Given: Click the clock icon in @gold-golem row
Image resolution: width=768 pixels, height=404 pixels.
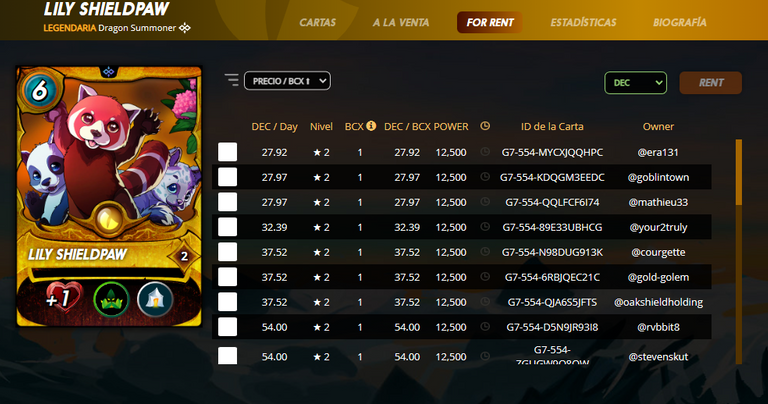Looking at the screenshot, I should 485,277.
